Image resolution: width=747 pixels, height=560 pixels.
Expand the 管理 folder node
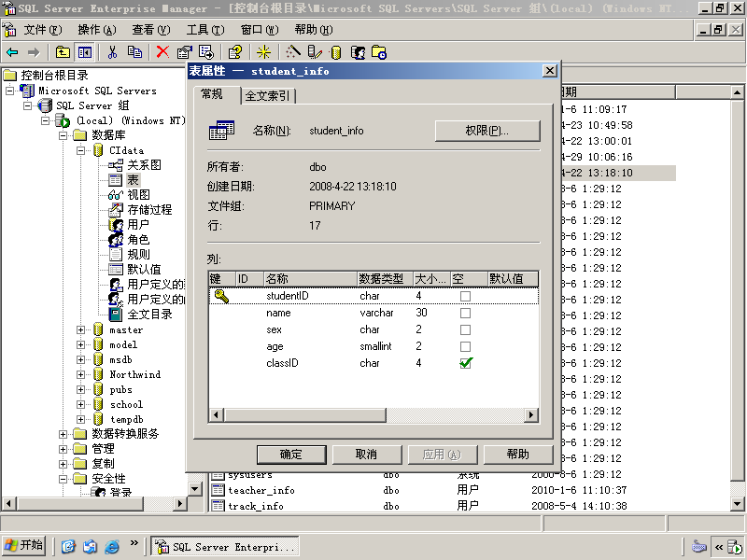pyautogui.click(x=63, y=449)
